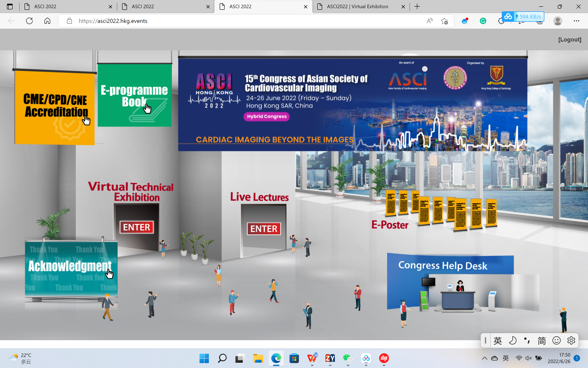Refresh the current page

[x=29, y=21]
